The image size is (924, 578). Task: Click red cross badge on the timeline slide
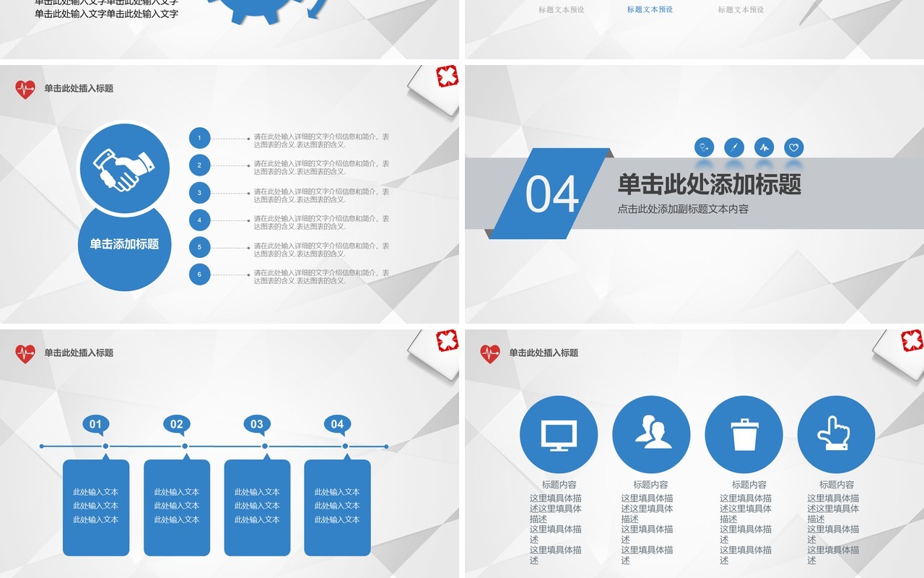click(447, 340)
